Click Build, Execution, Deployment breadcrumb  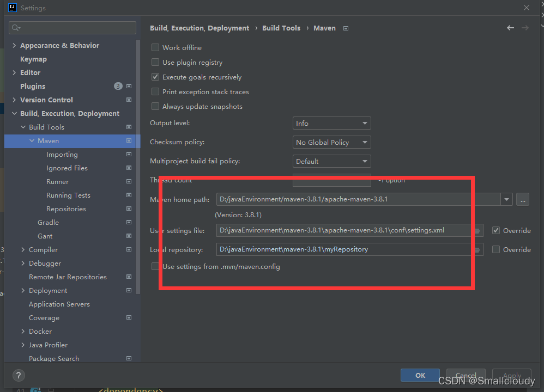pos(200,28)
